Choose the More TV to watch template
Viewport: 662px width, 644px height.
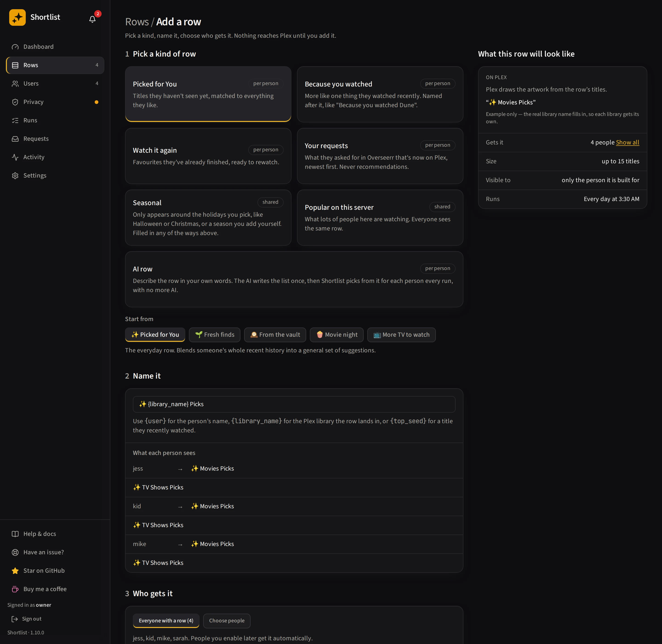pyautogui.click(x=401, y=334)
